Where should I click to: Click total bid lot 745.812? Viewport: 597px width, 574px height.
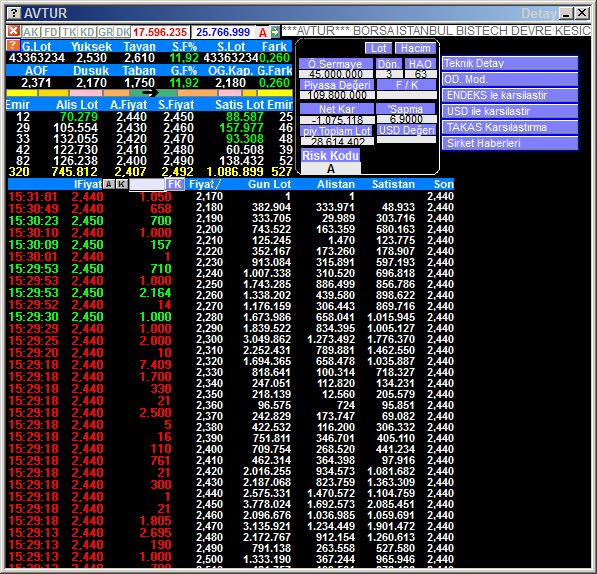(75, 172)
